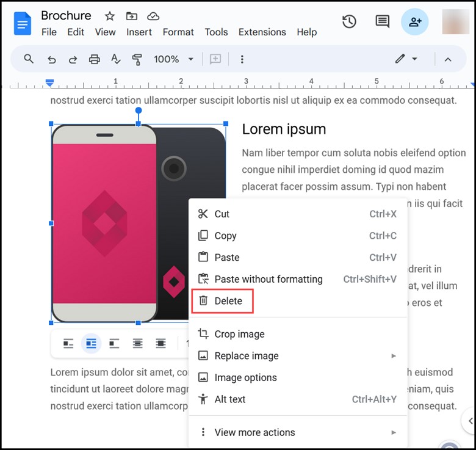Open the 100% zoom dropdown
This screenshot has height=450, width=476.
point(173,59)
